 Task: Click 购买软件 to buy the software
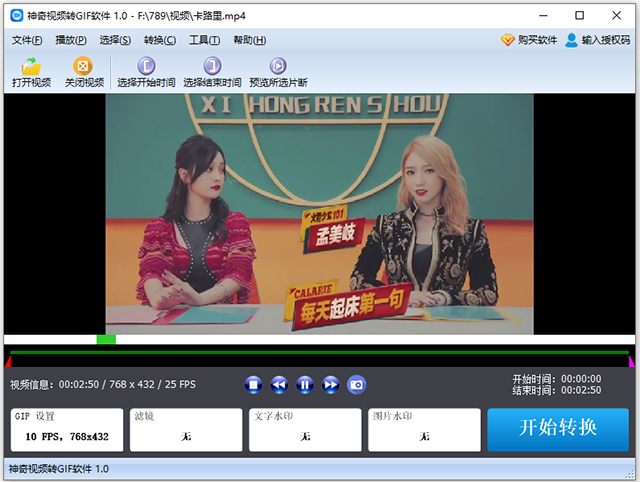click(x=529, y=40)
